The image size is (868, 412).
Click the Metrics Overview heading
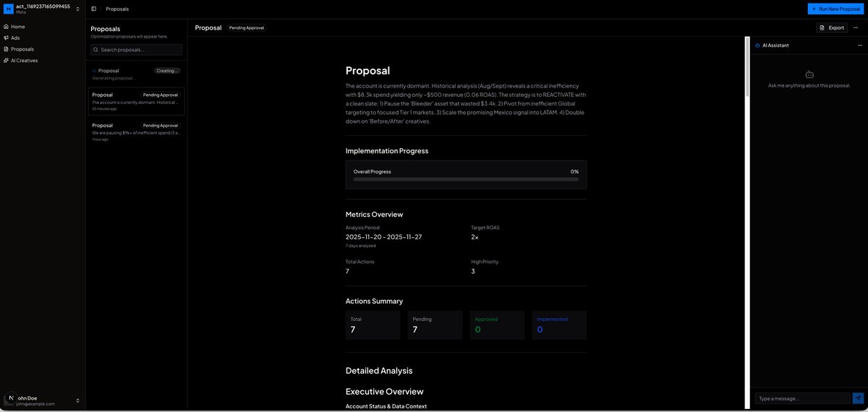pos(375,215)
